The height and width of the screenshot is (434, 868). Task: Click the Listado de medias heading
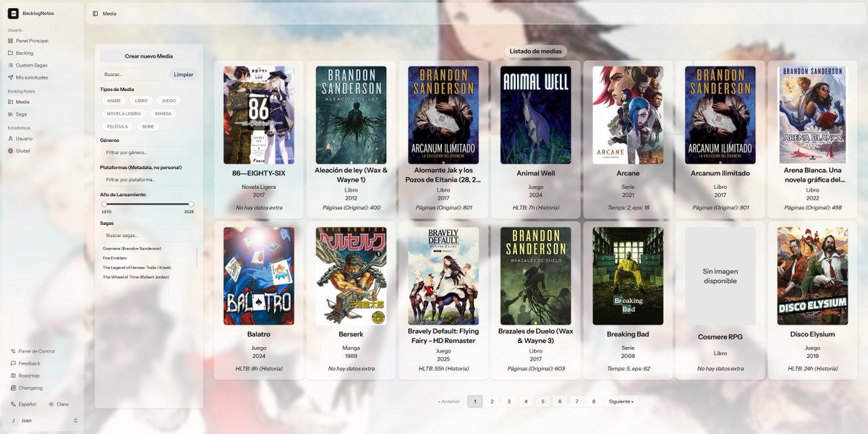[x=535, y=51]
